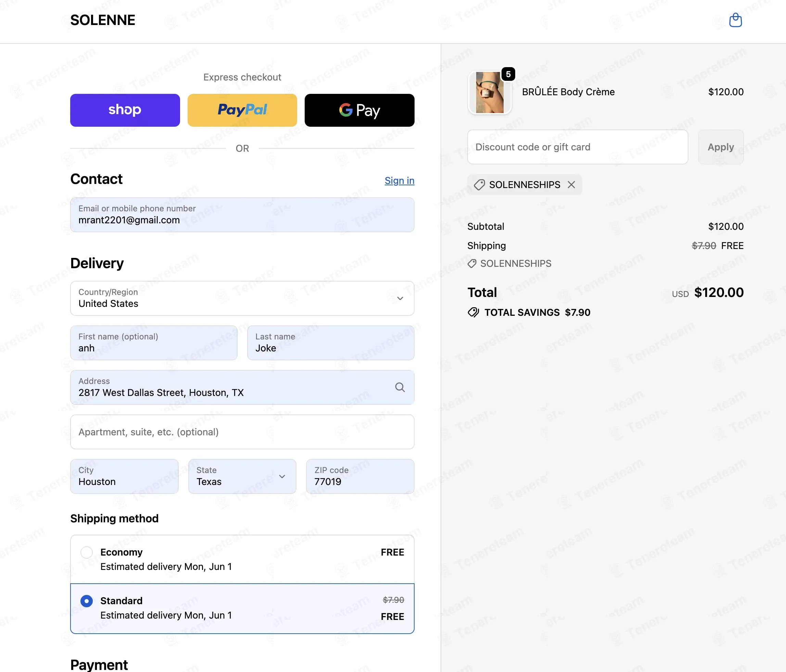The image size is (786, 672).
Task: Click the address search magnifier icon
Action: 400,387
